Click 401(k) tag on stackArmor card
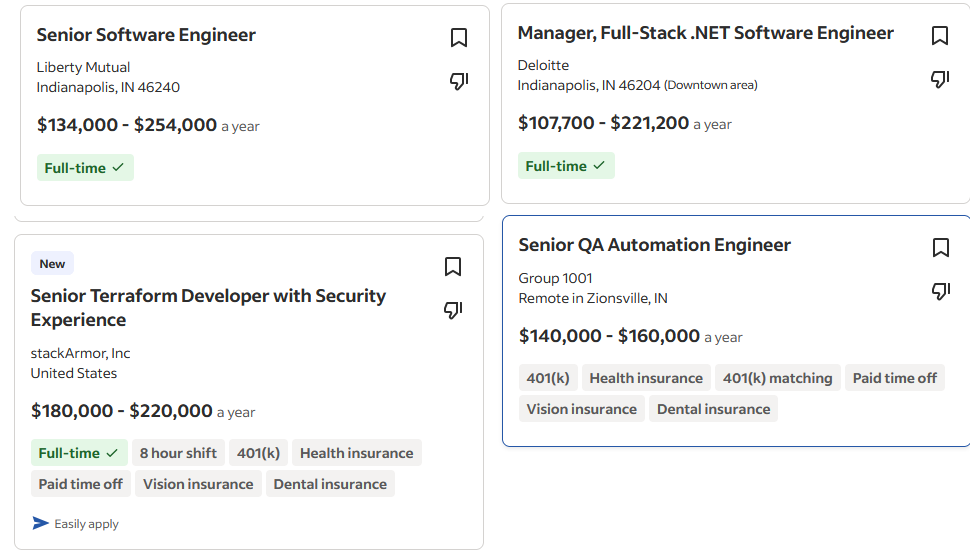Image resolution: width=970 pixels, height=553 pixels. pos(258,453)
